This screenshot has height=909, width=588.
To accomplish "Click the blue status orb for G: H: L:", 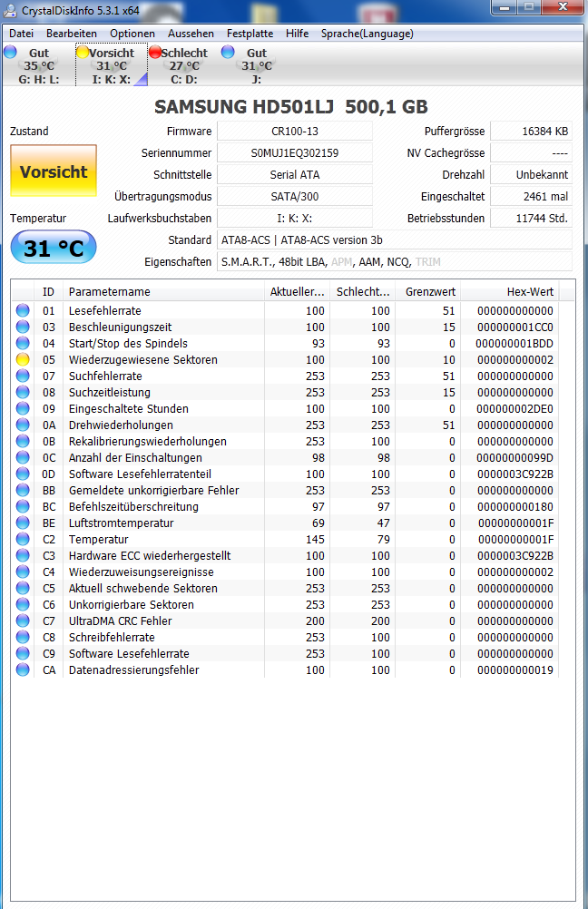I will [11, 53].
